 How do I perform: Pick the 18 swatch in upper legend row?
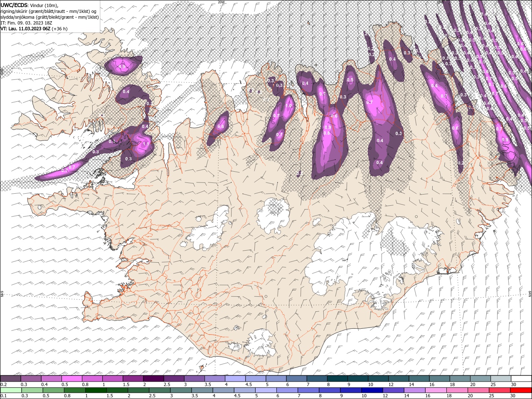[x=460, y=379]
